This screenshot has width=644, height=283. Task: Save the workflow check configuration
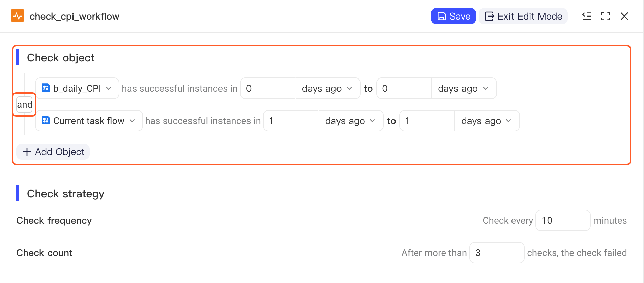pos(453,16)
